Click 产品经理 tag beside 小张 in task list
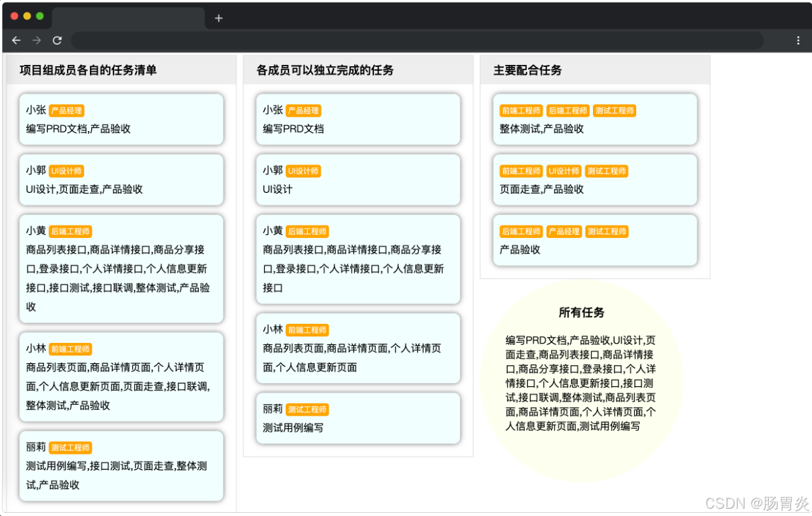The width and height of the screenshot is (812, 516). [66, 111]
